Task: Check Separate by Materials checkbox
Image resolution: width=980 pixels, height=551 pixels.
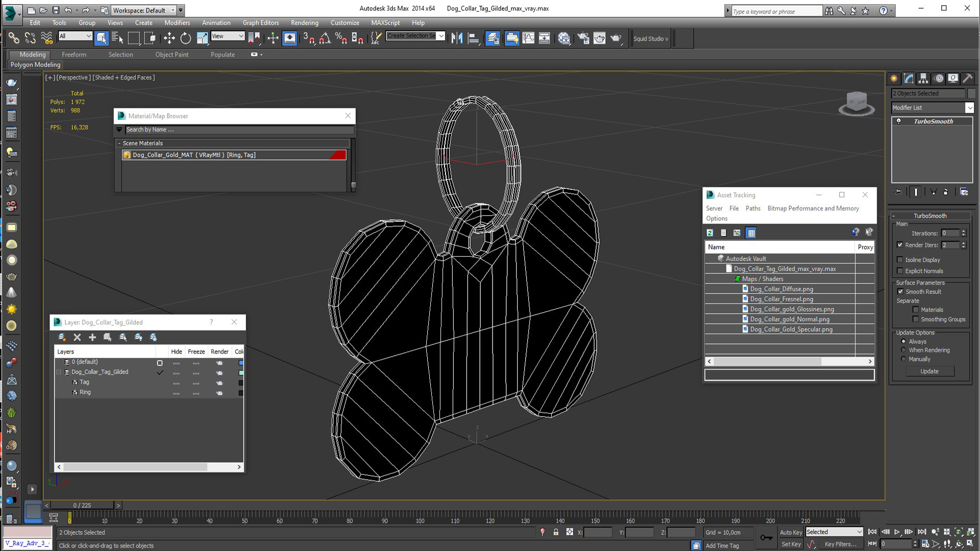Action: pyautogui.click(x=916, y=310)
